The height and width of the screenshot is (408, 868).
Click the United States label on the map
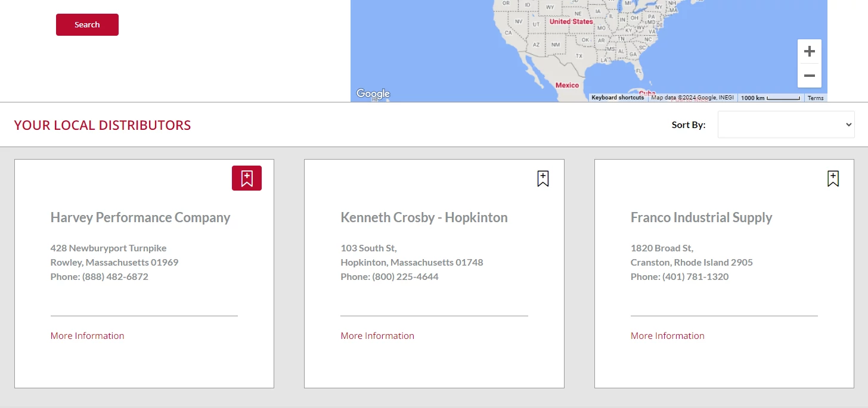point(571,21)
